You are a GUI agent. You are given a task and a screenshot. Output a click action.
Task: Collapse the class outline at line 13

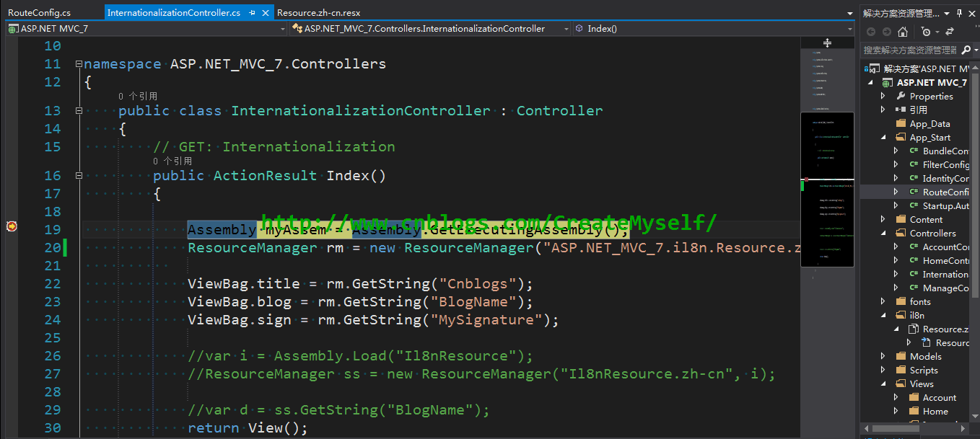(x=79, y=111)
